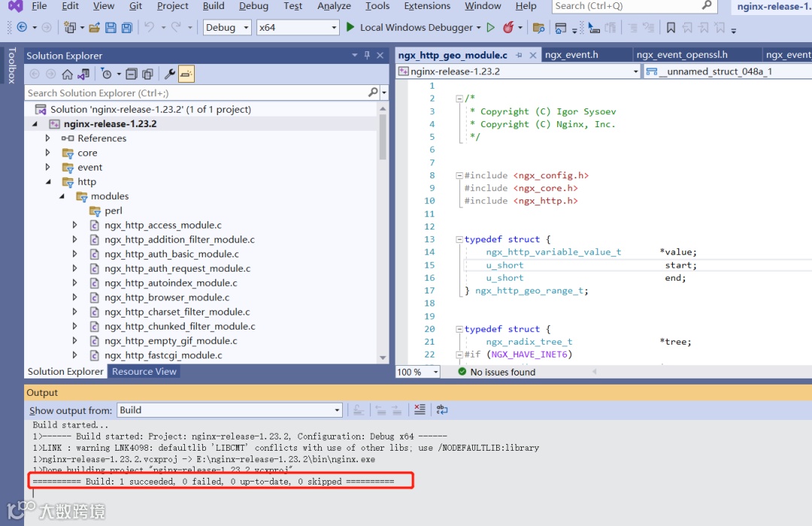Open the x64 platform dropdown
This screenshot has width=812, height=526.
pos(298,27)
